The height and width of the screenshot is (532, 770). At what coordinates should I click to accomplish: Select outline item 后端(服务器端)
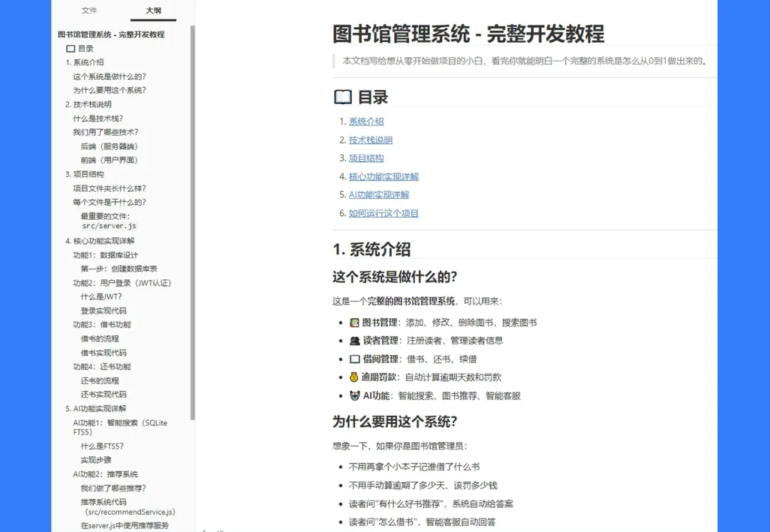[110, 146]
